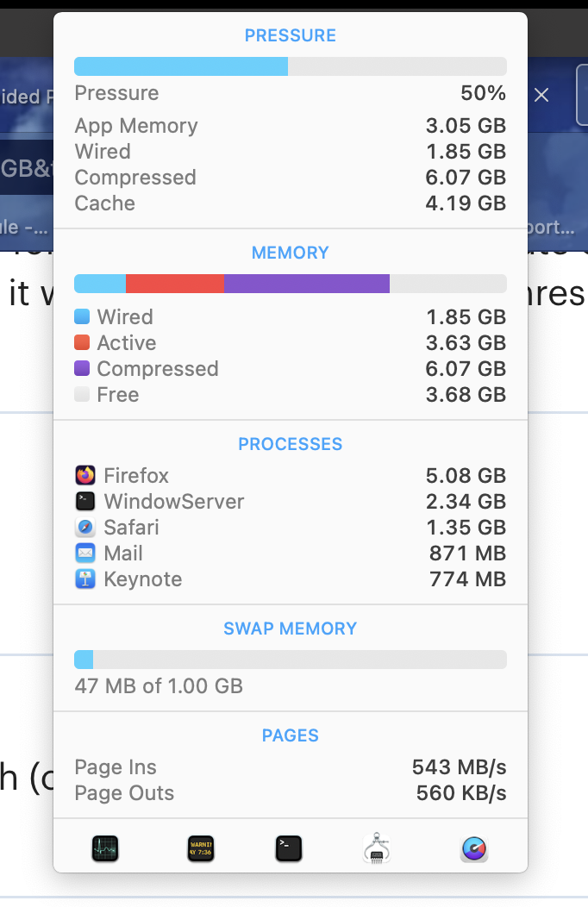588x907 pixels.
Task: Click the WindowServer process icon
Action: tap(85, 502)
